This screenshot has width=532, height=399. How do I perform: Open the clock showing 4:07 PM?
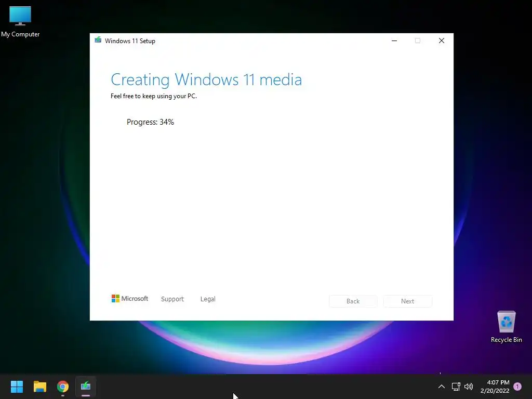tap(495, 387)
